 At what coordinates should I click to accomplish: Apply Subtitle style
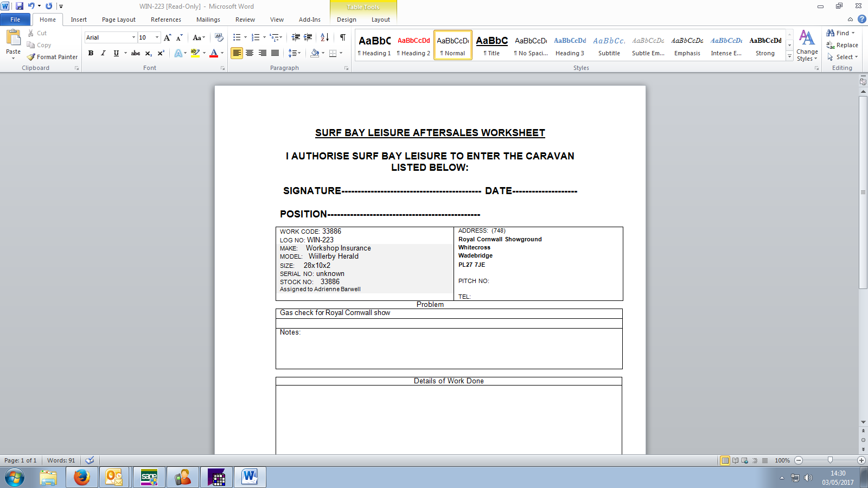coord(609,45)
